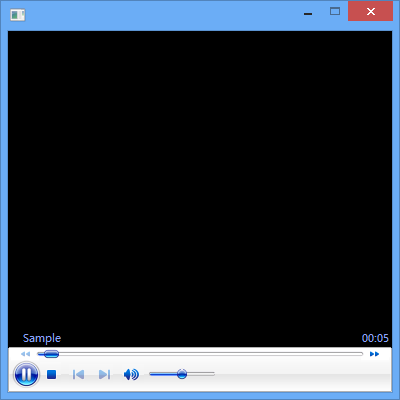Click the seek bar position thumb
This screenshot has width=400, height=400.
(51, 354)
